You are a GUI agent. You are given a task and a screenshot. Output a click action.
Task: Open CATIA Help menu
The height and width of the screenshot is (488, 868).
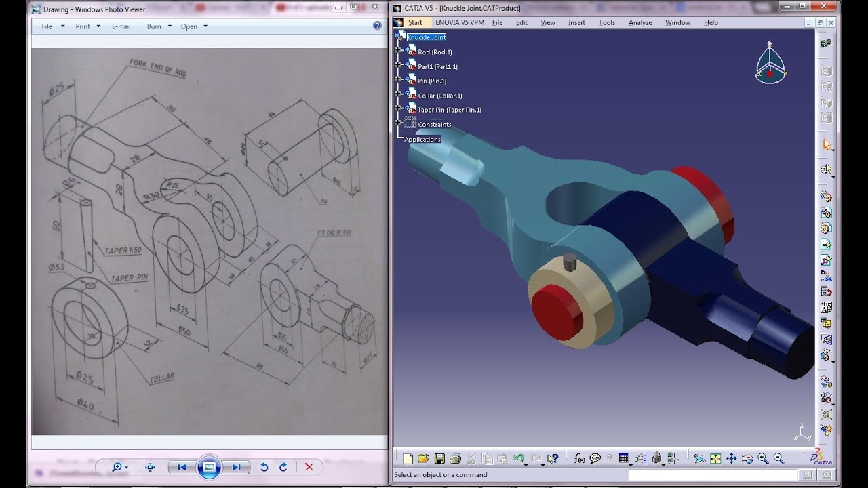(x=711, y=22)
